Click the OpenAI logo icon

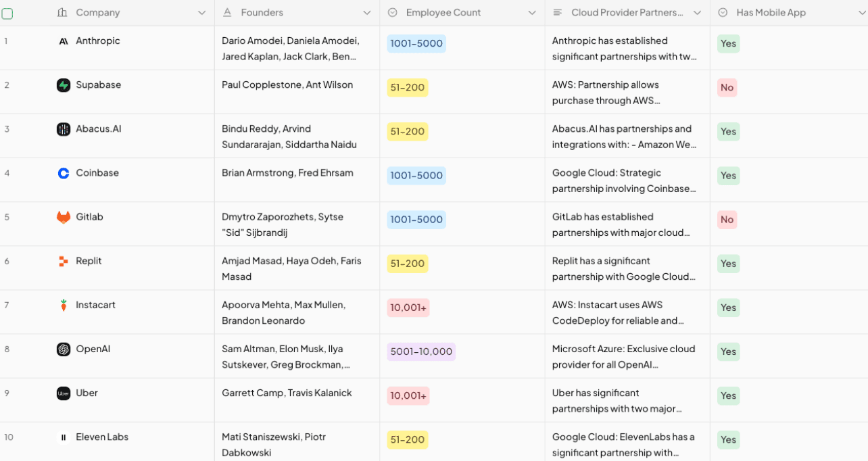[64, 349]
